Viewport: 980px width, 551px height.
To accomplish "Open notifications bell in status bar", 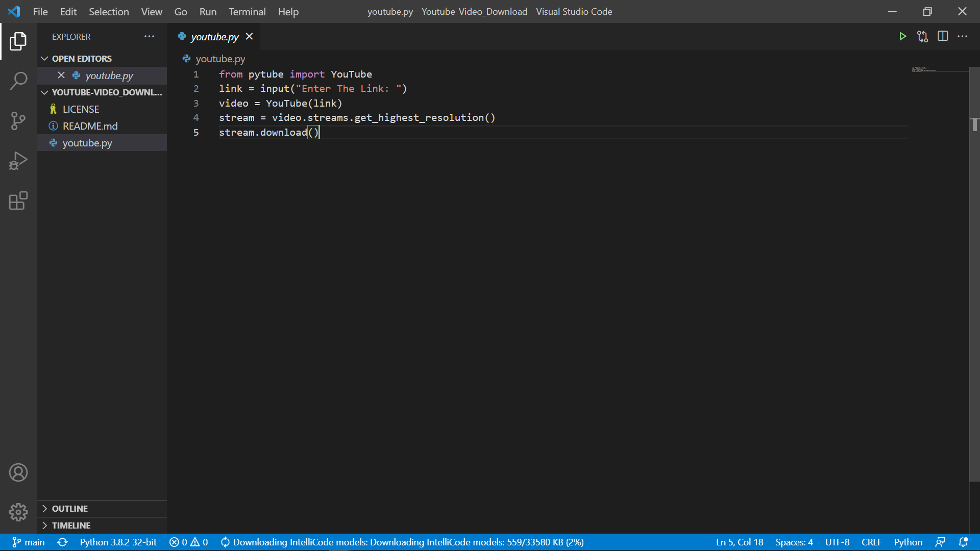I will (963, 542).
